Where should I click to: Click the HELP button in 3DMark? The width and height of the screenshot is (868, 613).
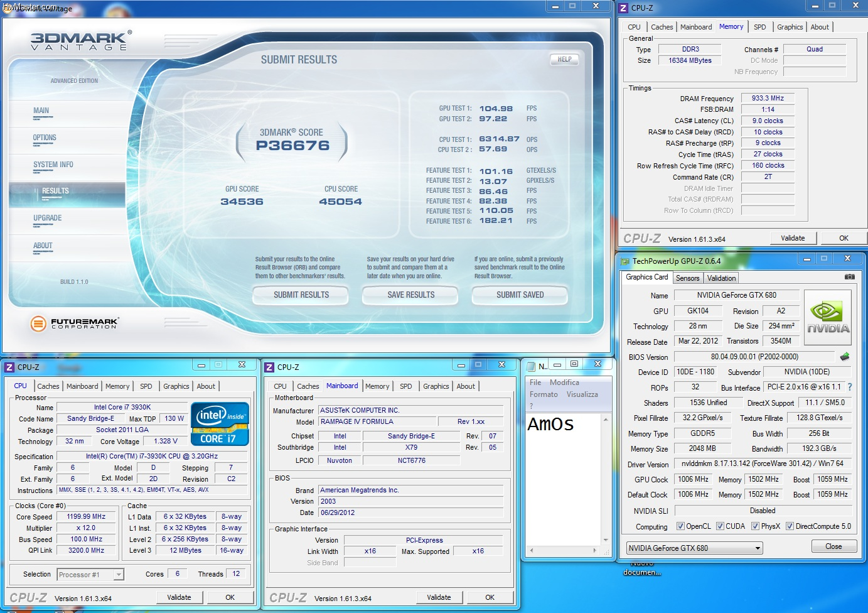[x=564, y=60]
